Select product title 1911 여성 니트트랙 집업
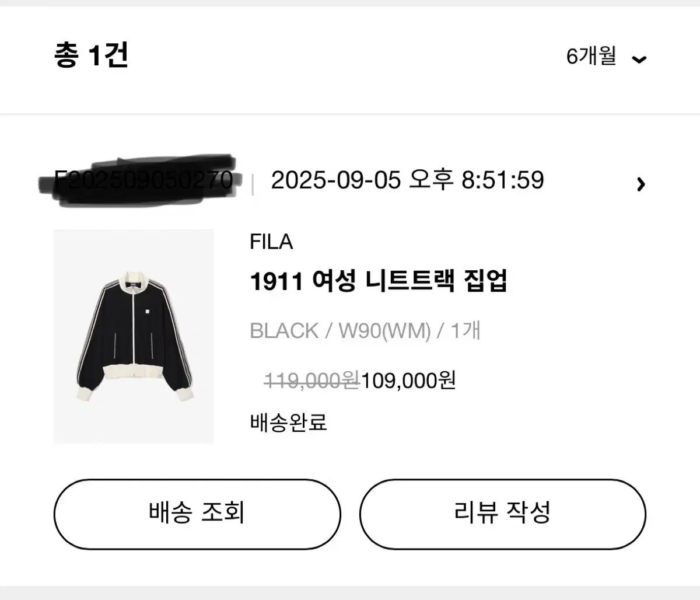Viewport: 700px width, 600px height. 380,281
